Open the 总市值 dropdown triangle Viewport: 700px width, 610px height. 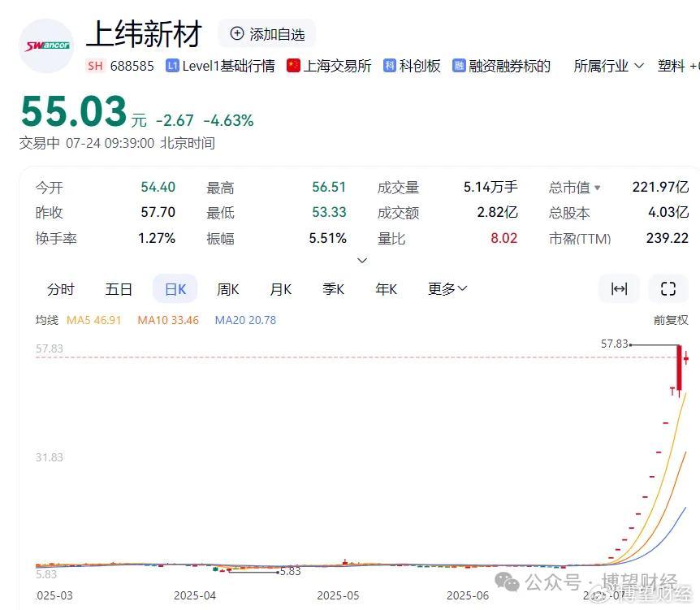pos(598,188)
